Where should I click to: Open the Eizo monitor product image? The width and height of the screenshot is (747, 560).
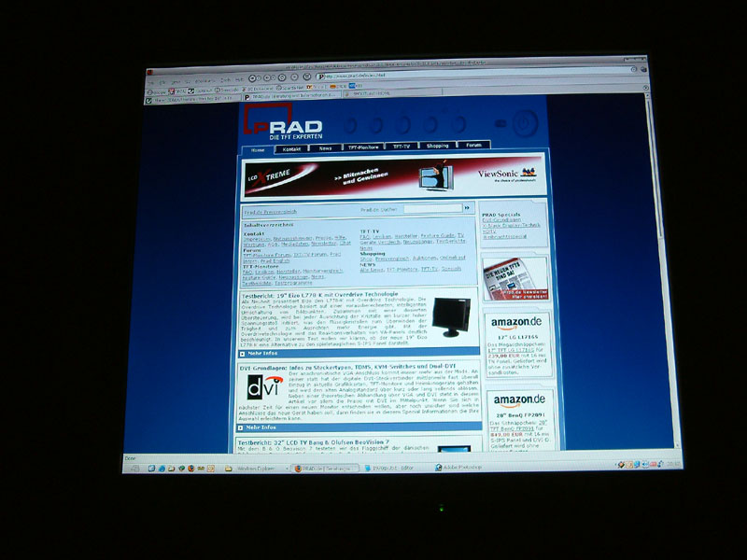pyautogui.click(x=450, y=318)
